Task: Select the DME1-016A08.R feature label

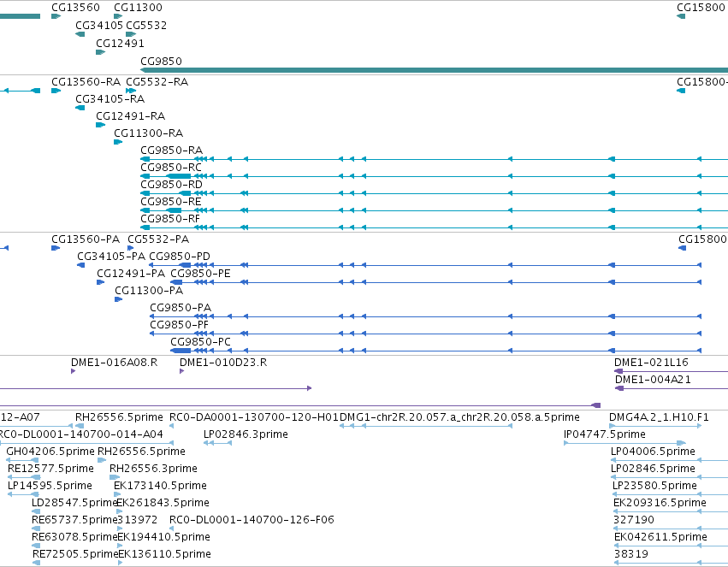Action: click(x=115, y=363)
